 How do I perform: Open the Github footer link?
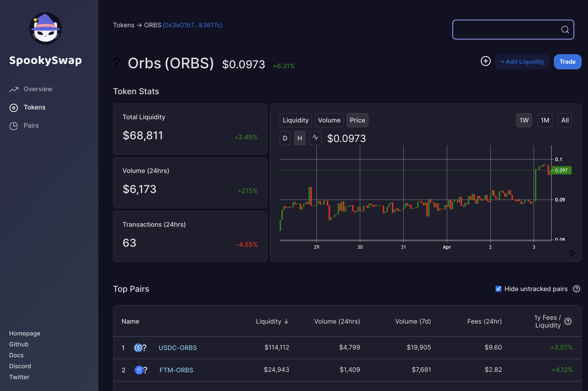(x=19, y=344)
